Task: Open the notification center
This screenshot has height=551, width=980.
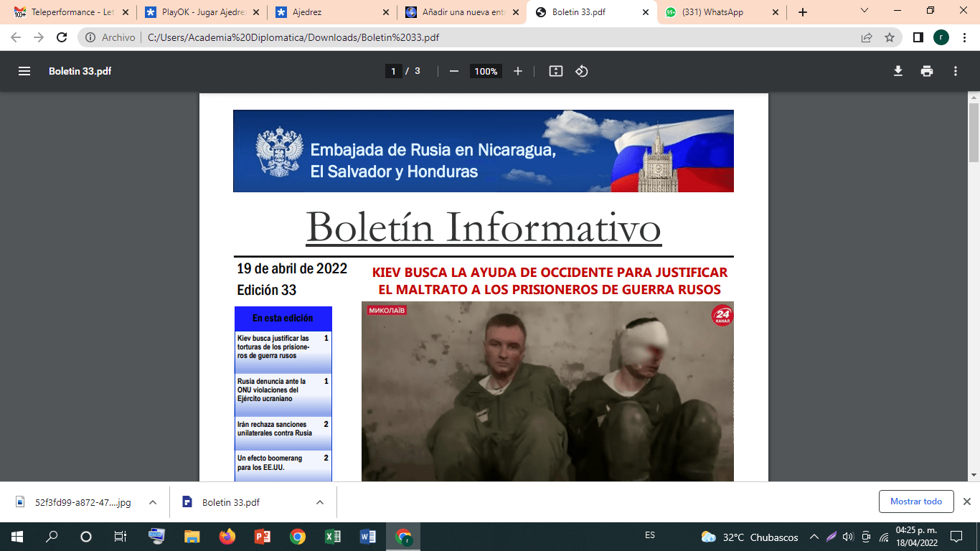Action: tap(956, 537)
